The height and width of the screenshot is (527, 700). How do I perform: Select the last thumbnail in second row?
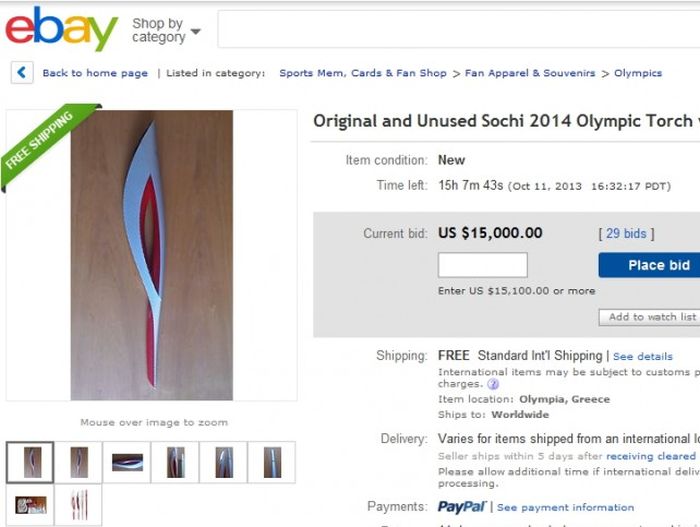click(x=78, y=505)
